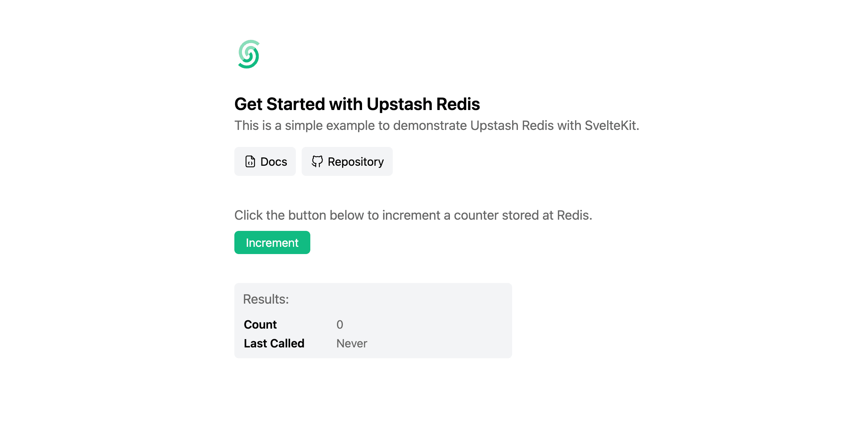Open the project Repository
868x435 pixels.
point(347,162)
